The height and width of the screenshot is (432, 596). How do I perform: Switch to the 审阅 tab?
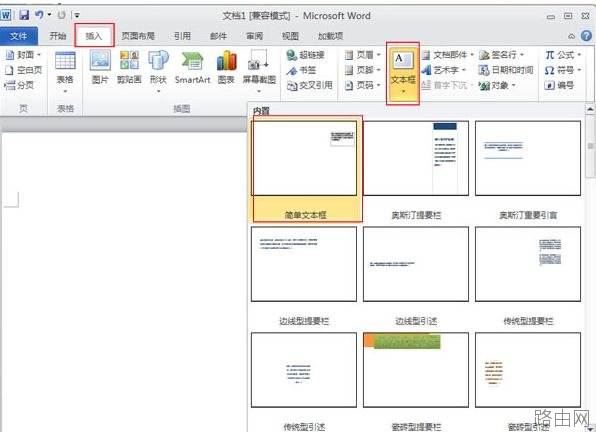254,36
